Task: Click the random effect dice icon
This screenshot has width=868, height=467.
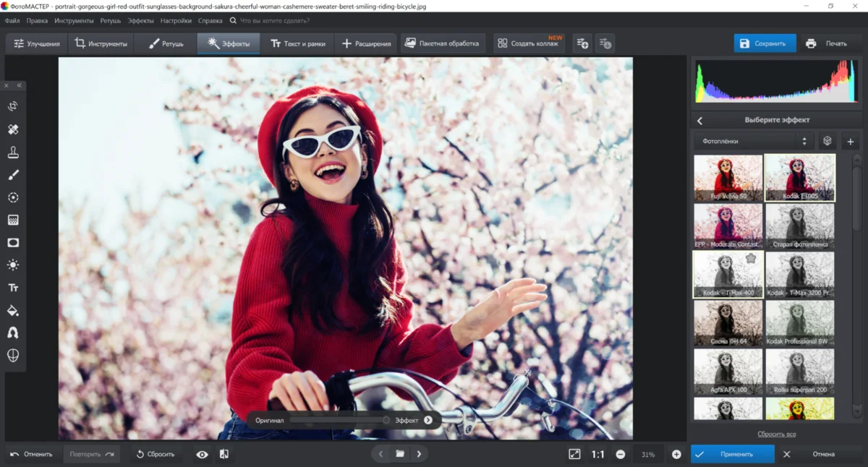Action: tap(827, 141)
